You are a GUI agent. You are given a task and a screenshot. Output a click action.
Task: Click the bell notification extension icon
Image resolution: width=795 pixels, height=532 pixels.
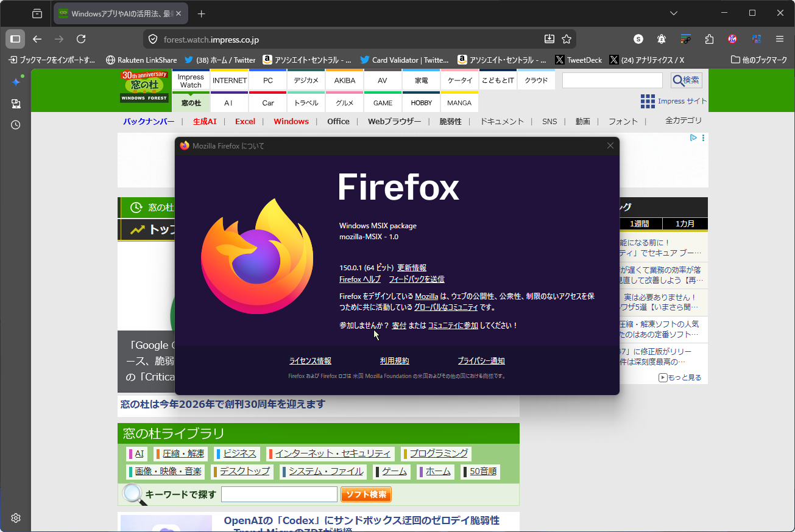tap(661, 38)
